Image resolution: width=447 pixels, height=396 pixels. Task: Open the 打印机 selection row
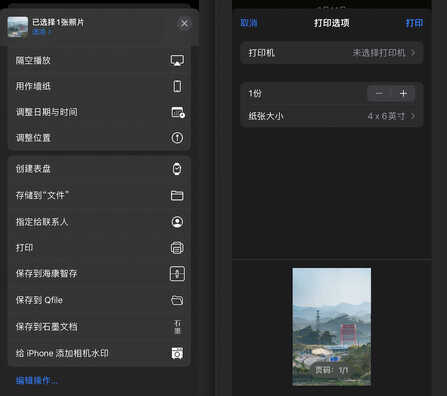click(332, 53)
